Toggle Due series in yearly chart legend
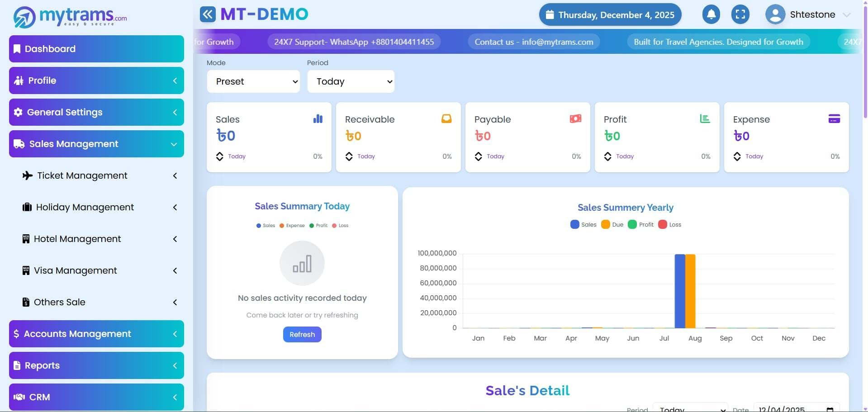Image resolution: width=868 pixels, height=412 pixels. 612,225
